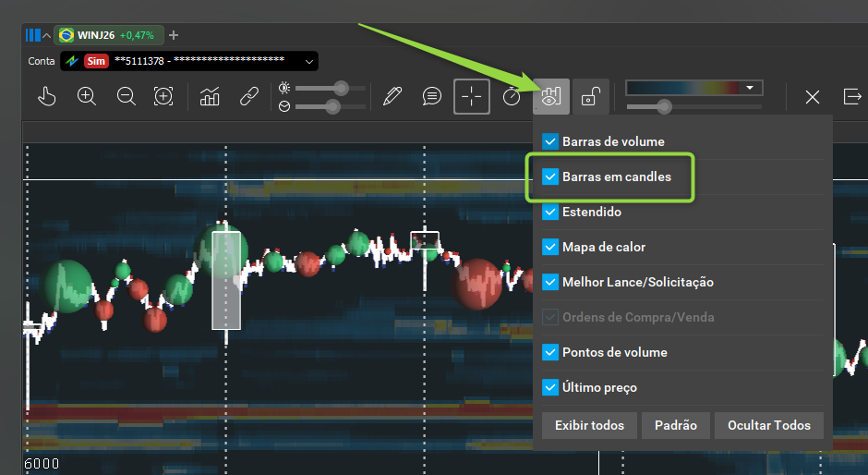Screen dimensions: 868x475
Task: Disable Mapa de calor option
Action: click(x=550, y=247)
